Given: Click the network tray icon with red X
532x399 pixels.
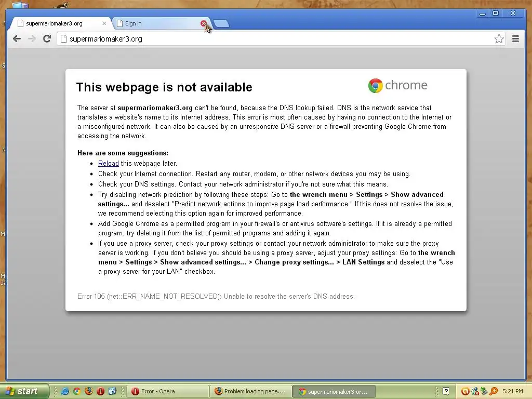Looking at the screenshot, I should (x=475, y=392).
